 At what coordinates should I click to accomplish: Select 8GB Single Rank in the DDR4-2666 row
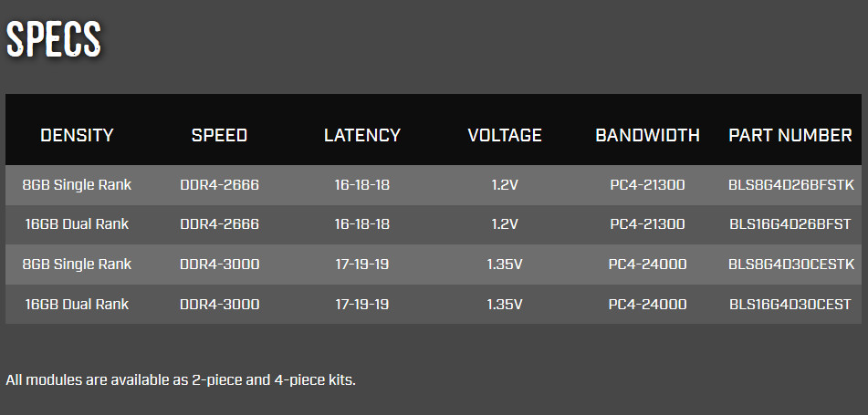(77, 185)
